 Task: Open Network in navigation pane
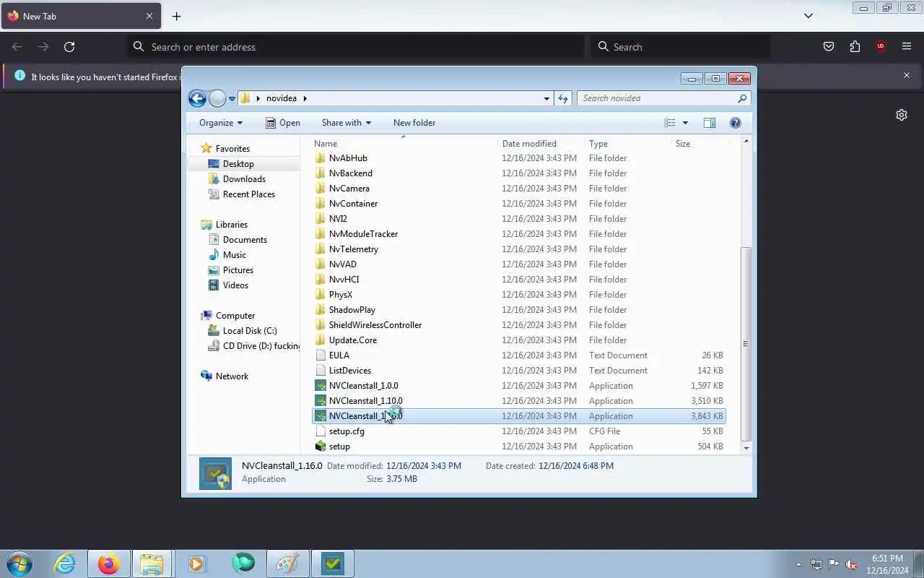(231, 376)
